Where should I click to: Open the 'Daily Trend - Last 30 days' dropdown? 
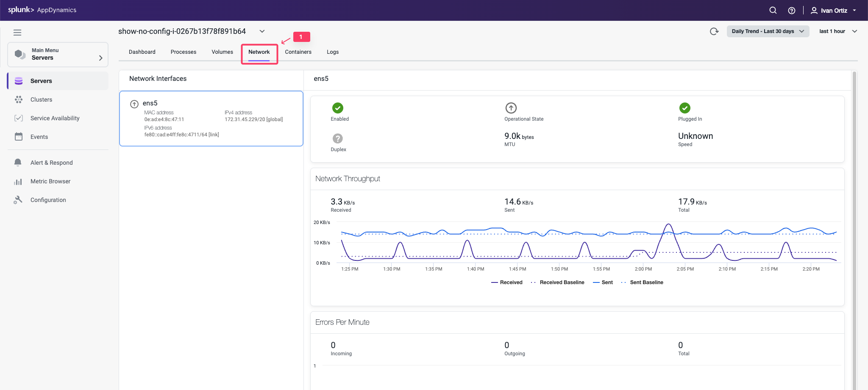[767, 31]
